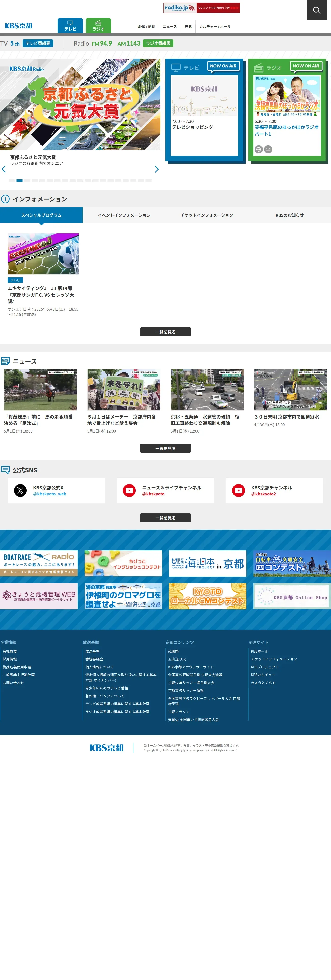Open 会社概要 footer link
This screenshot has width=331, height=980.
coord(10,652)
